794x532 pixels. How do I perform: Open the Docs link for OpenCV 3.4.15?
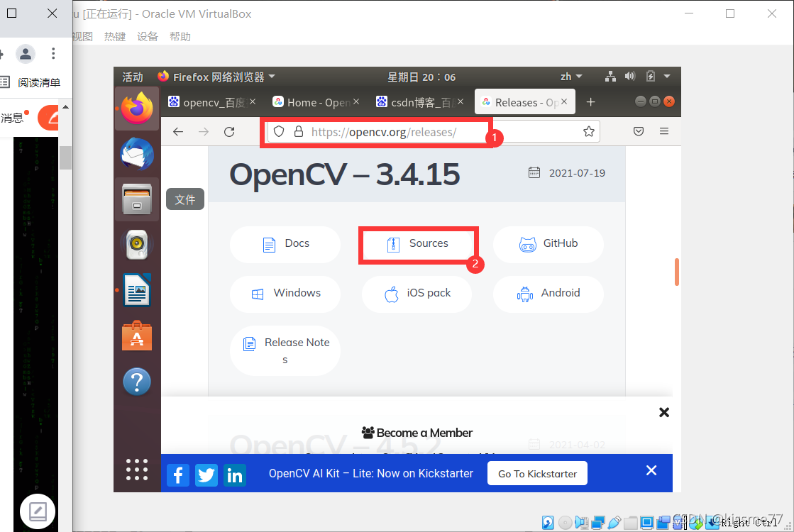(285, 245)
